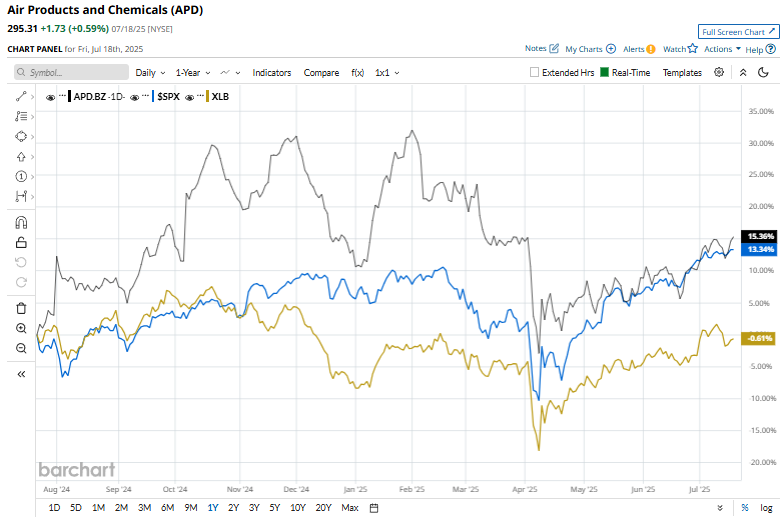Screen dimensions: 781x523
Task: Select the 5Y time range
Action: click(274, 508)
